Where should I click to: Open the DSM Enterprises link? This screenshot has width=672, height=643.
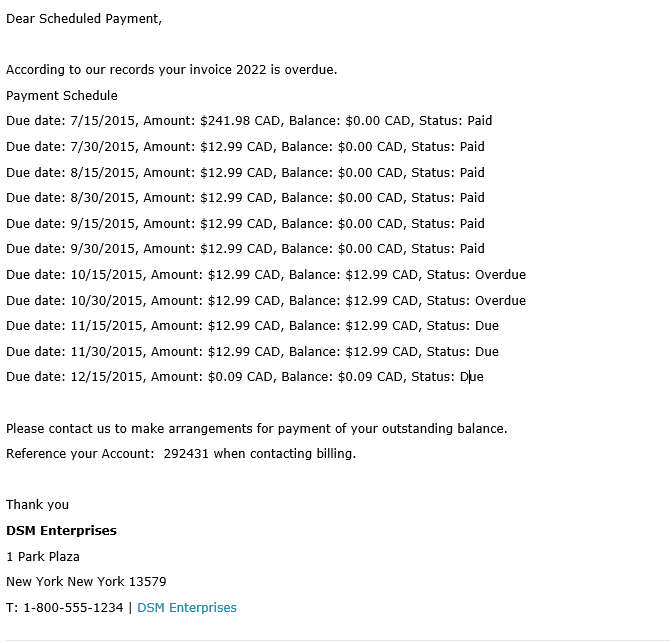pos(186,607)
